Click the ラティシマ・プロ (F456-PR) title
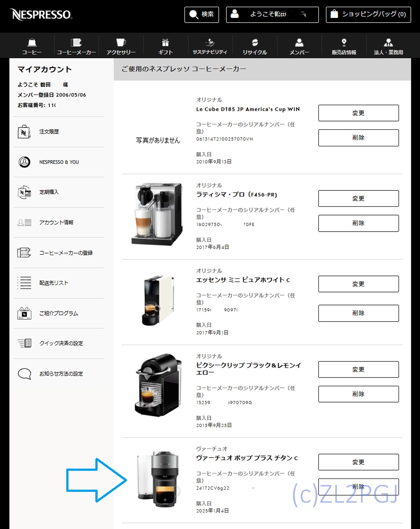The width and height of the screenshot is (420, 529). pos(237,195)
